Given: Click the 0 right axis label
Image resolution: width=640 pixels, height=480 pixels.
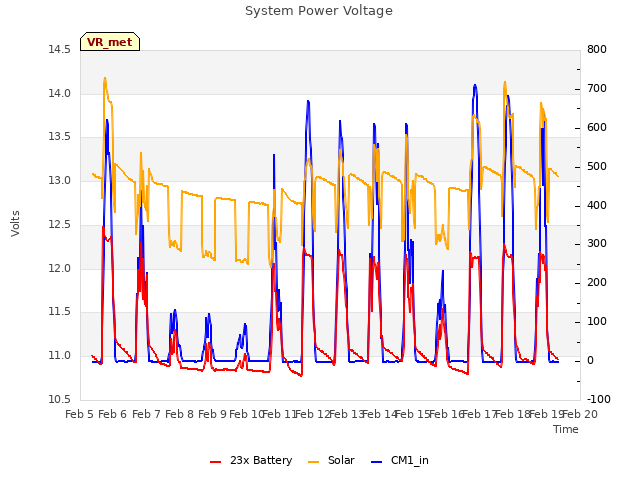Looking at the screenshot, I should point(591,361).
